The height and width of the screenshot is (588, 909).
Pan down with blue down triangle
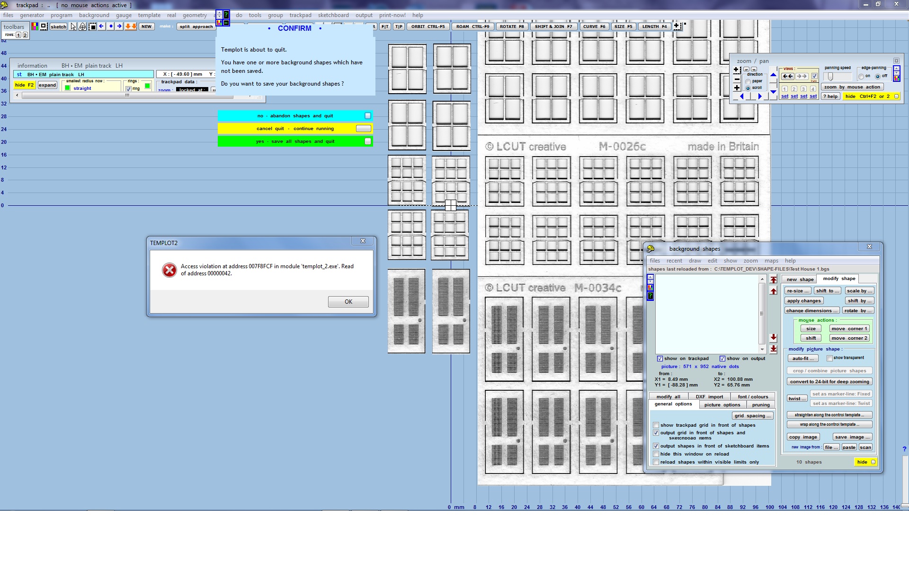click(x=773, y=92)
